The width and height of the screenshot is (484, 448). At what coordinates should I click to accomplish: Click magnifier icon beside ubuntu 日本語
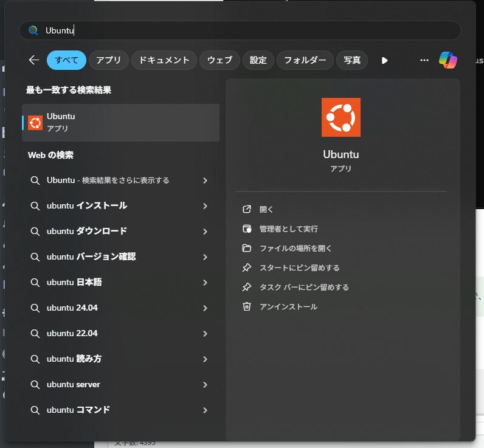(x=35, y=283)
